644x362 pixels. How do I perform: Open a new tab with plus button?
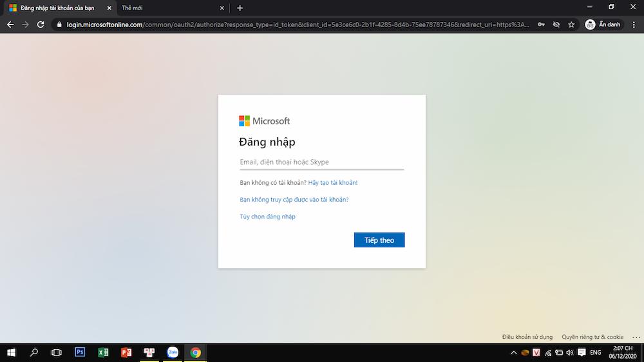(240, 8)
